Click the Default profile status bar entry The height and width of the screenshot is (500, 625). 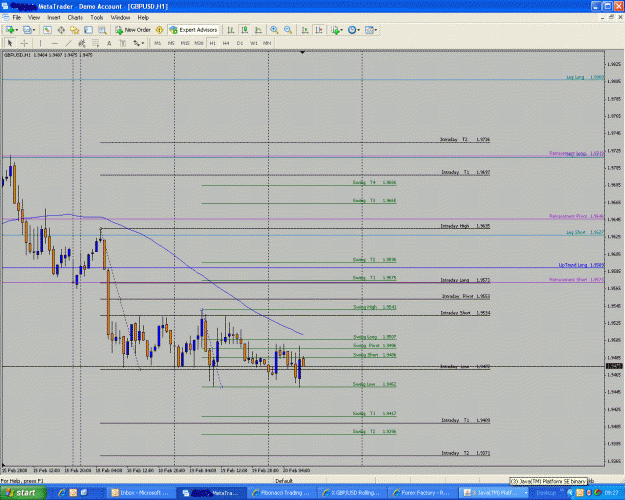point(284,481)
